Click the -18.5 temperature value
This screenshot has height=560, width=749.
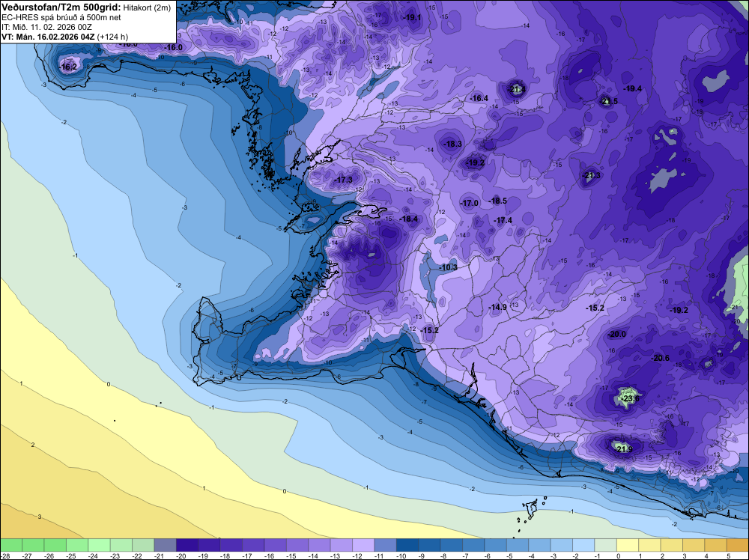tap(498, 201)
